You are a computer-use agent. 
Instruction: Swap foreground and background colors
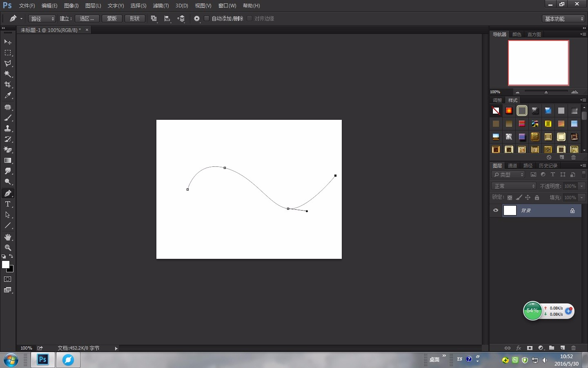11,256
